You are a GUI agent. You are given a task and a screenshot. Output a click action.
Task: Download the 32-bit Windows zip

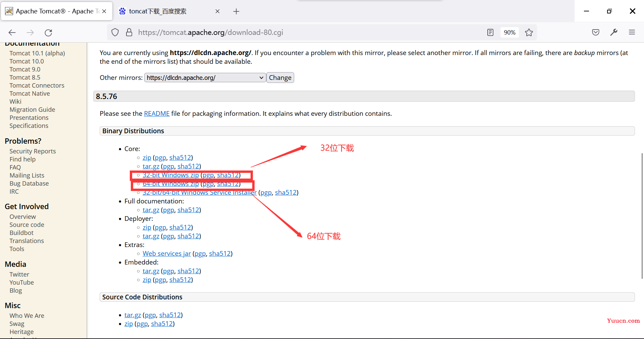(x=171, y=175)
